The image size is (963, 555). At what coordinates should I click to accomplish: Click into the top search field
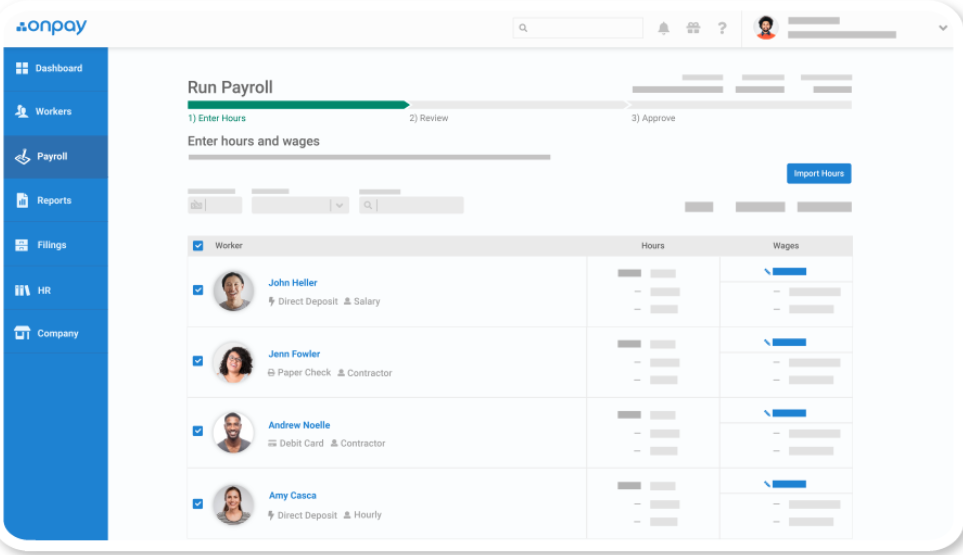pos(578,28)
